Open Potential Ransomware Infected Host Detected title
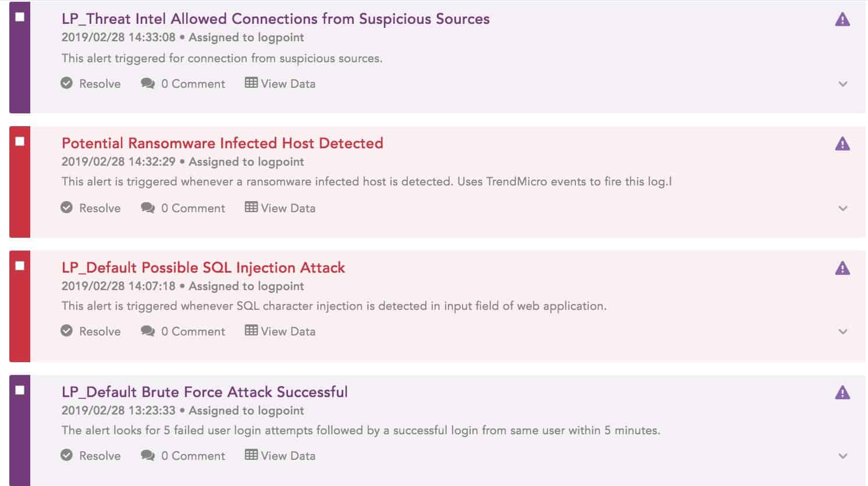The width and height of the screenshot is (868, 486). point(222,144)
